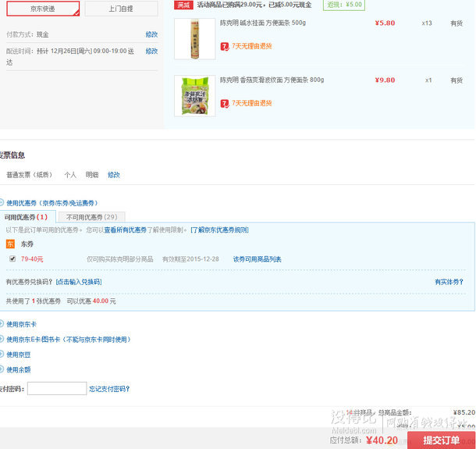476x449 pixels.
Task: Click 有实体券? link
Action: [449, 282]
